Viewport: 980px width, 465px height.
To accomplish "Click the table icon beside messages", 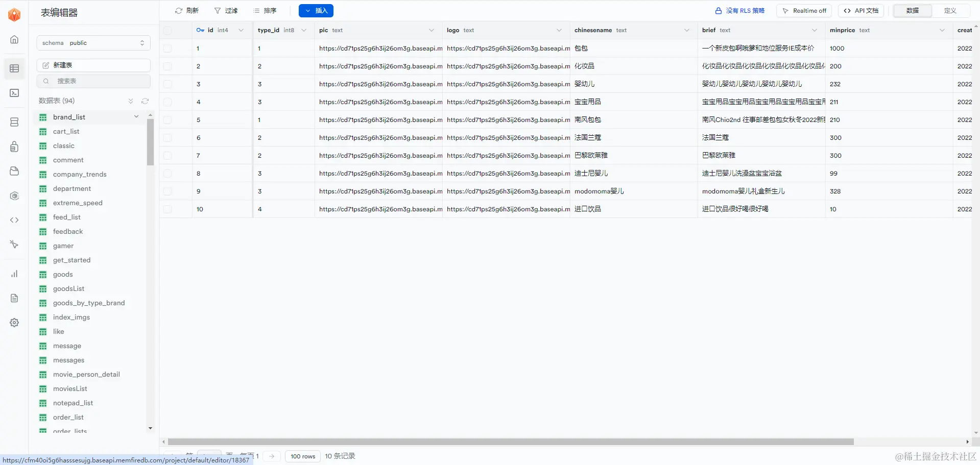I will point(43,360).
